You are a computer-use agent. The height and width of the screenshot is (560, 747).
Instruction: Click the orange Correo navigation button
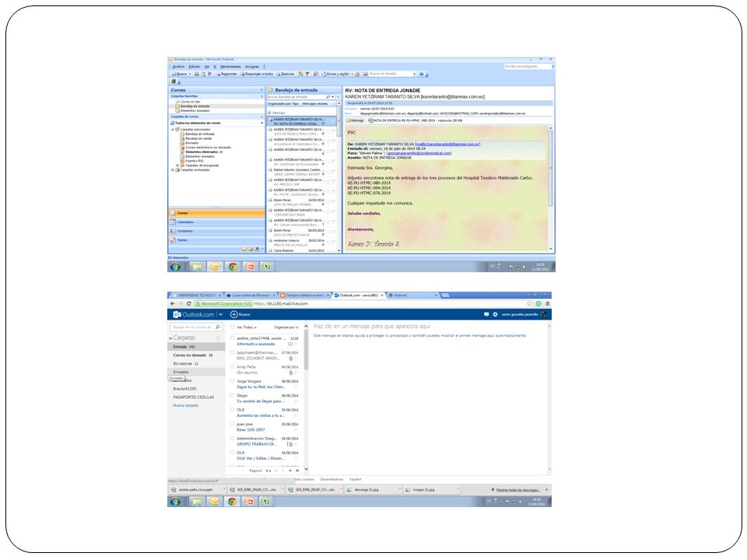216,213
